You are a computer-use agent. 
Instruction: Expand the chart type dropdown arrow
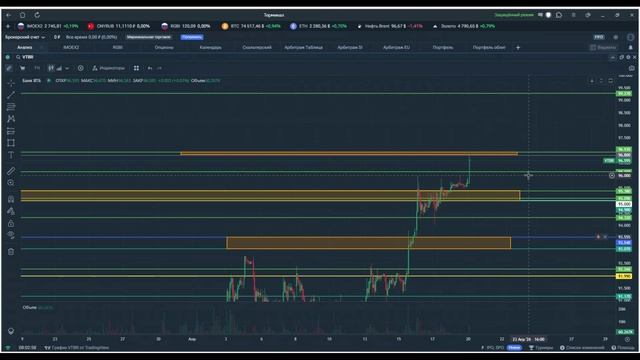pos(67,68)
